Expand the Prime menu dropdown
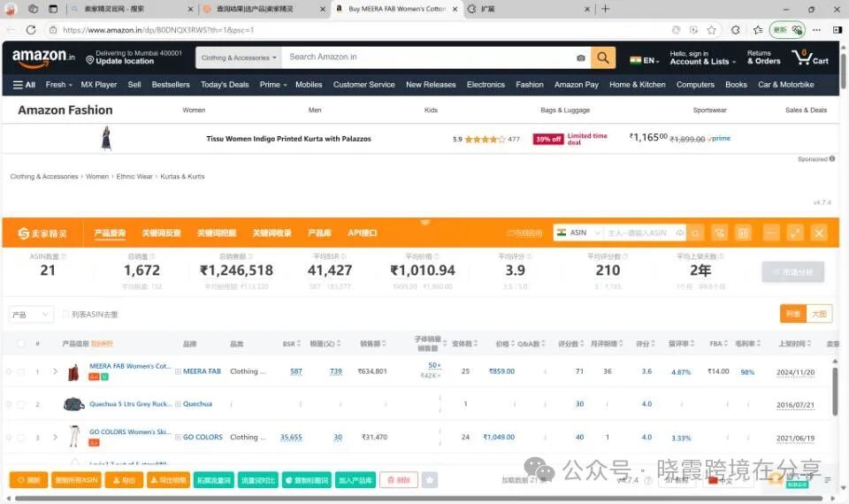 point(273,85)
